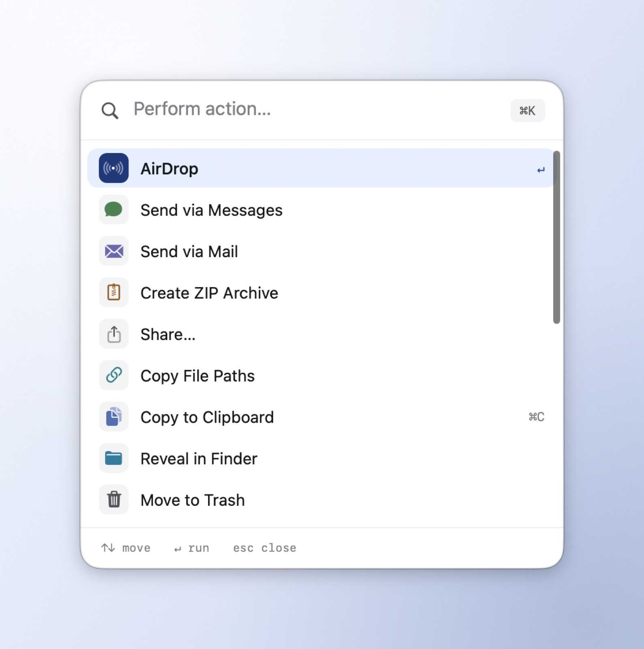This screenshot has width=644, height=649.
Task: Click the ZIP archive icon
Action: (114, 292)
